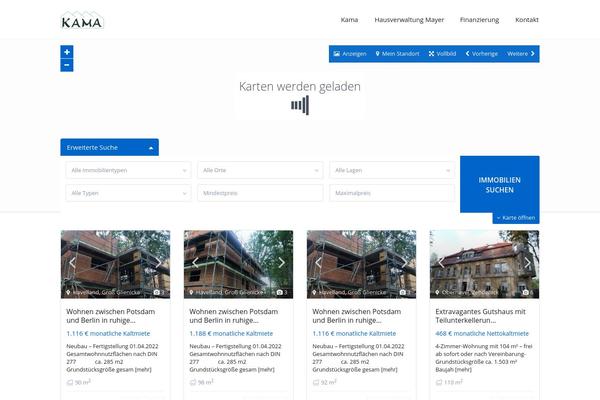Screen dimensions: 600x400
Task: Open Extravagantes Gutshaus mit Teilunterkellerung listing
Action: click(481, 316)
